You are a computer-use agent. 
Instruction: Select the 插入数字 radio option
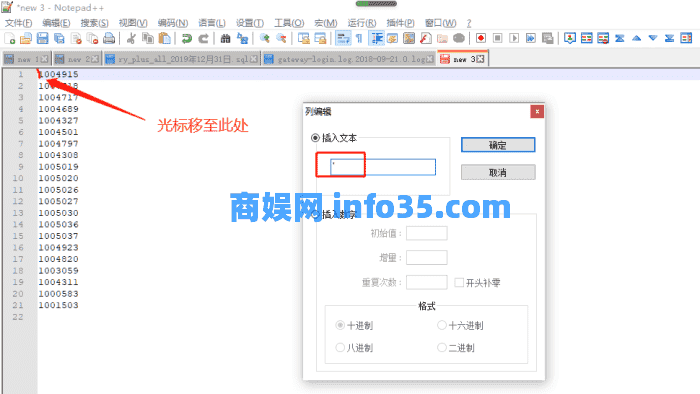point(316,214)
